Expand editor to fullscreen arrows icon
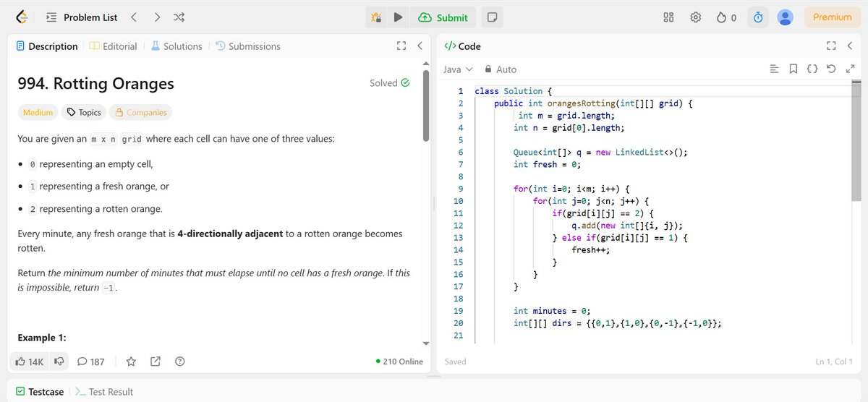 coord(850,69)
